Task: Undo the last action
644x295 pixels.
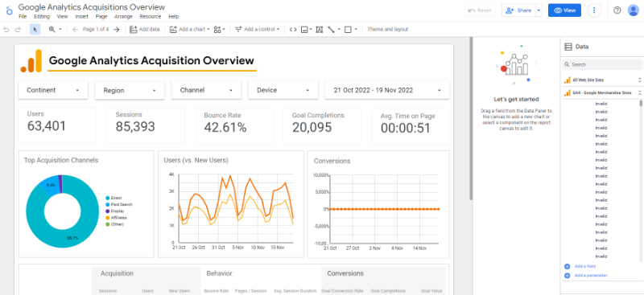Action: [x=6, y=30]
